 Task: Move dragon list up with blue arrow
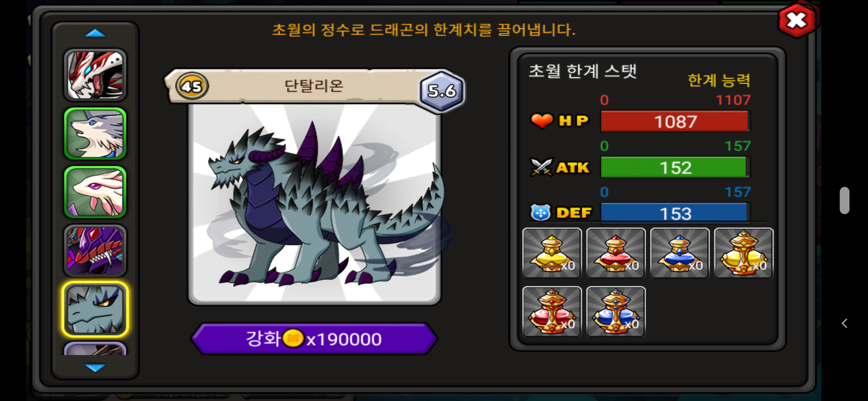pos(95,33)
